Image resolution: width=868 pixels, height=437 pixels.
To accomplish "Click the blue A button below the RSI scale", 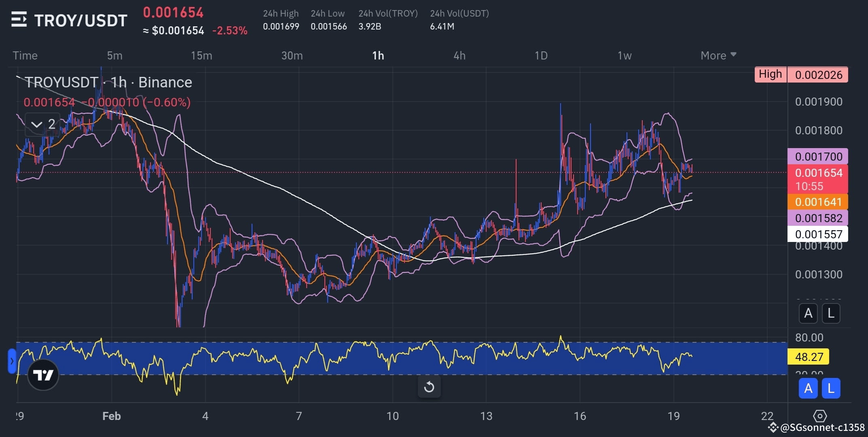I will click(808, 388).
